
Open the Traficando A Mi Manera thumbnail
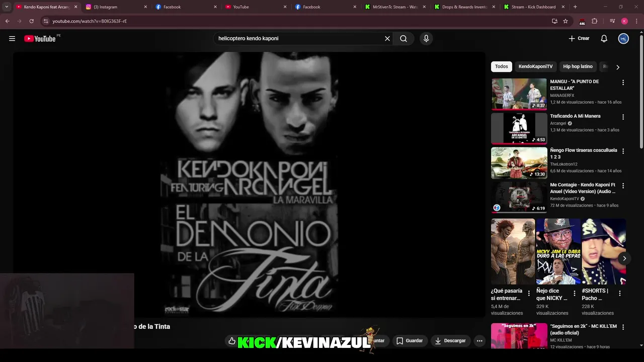pos(519,128)
